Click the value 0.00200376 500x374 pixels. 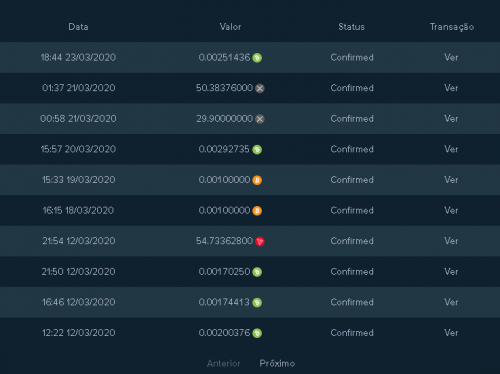pyautogui.click(x=224, y=333)
